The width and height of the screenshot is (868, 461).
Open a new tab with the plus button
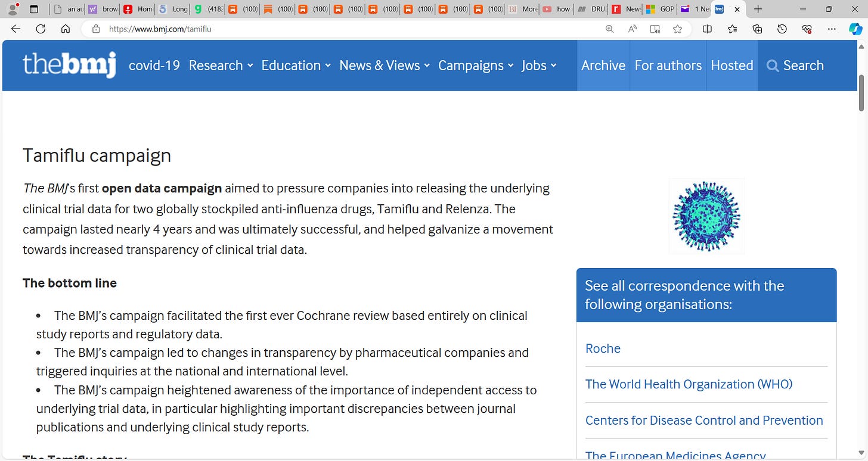(x=758, y=9)
